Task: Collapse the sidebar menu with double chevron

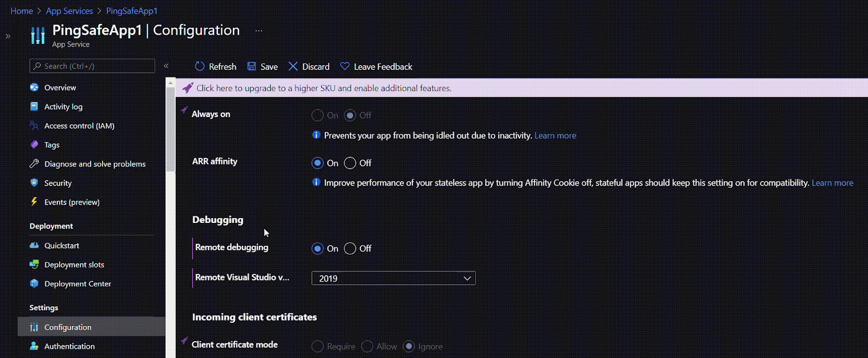Action: [166, 66]
